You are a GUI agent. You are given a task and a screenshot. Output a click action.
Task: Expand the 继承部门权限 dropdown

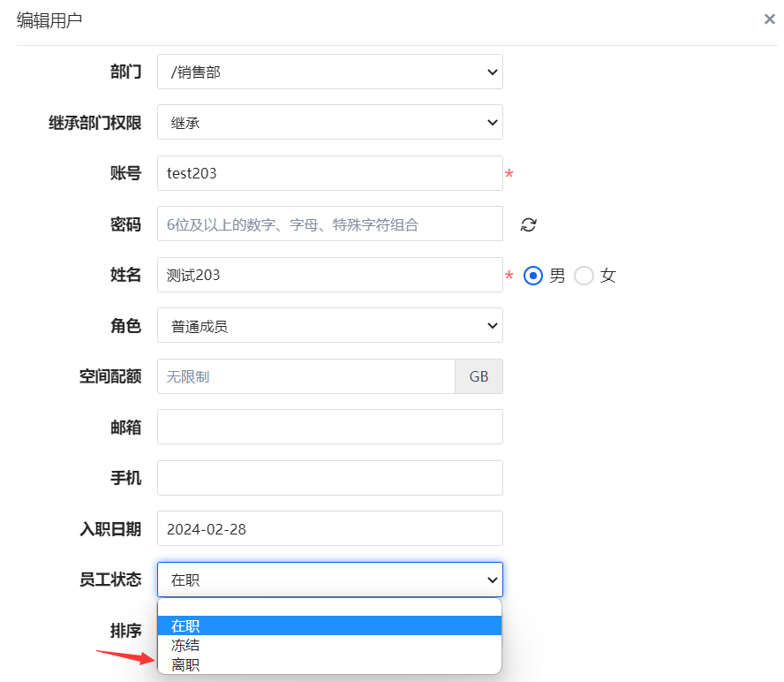tap(329, 123)
